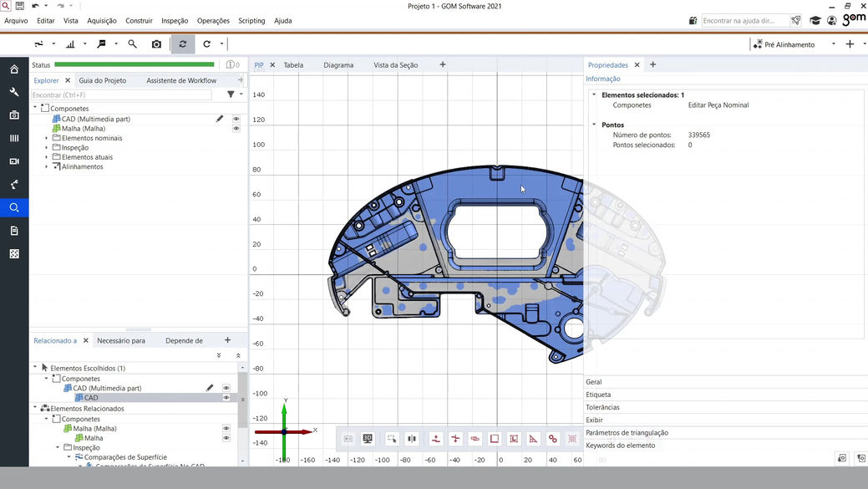Screen dimensions: 868x489
Task: Click the Encontrar search field in Explorer
Action: (121, 95)
